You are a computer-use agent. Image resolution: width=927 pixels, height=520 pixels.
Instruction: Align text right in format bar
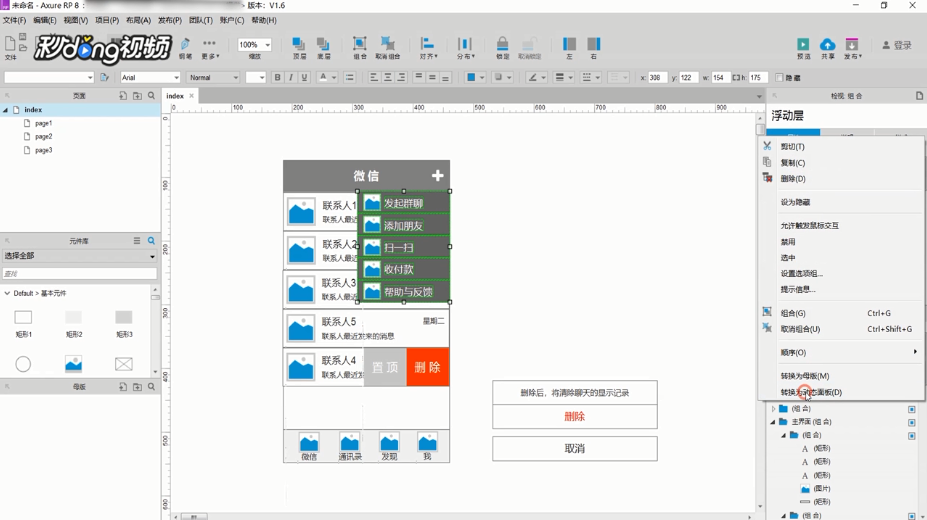click(401, 77)
